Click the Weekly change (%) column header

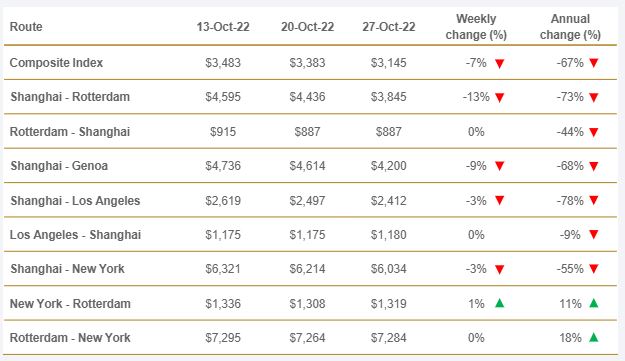pyautogui.click(x=476, y=27)
